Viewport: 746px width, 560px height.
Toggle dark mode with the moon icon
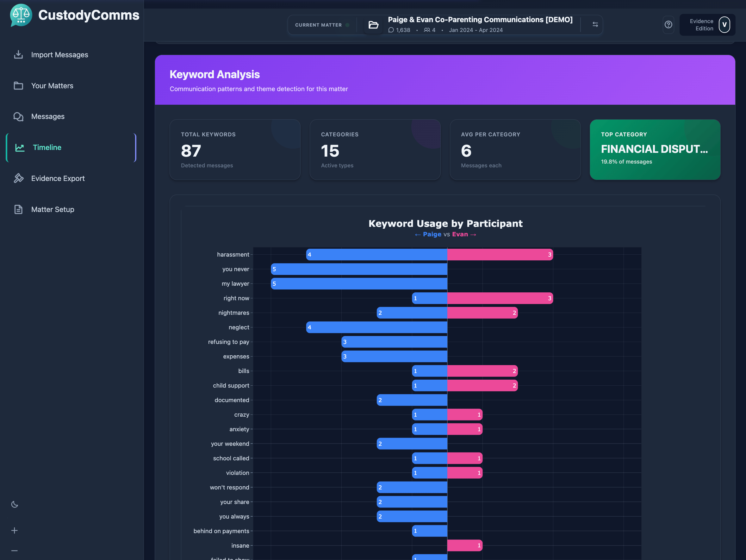pyautogui.click(x=15, y=505)
